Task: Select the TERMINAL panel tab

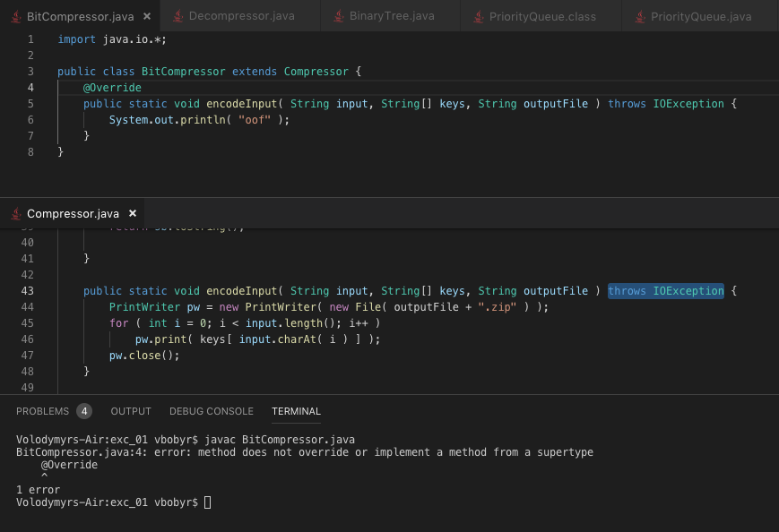Action: pos(296,411)
